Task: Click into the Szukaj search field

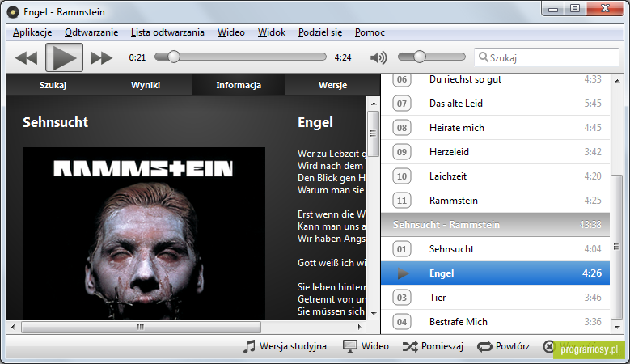Action: pos(547,57)
